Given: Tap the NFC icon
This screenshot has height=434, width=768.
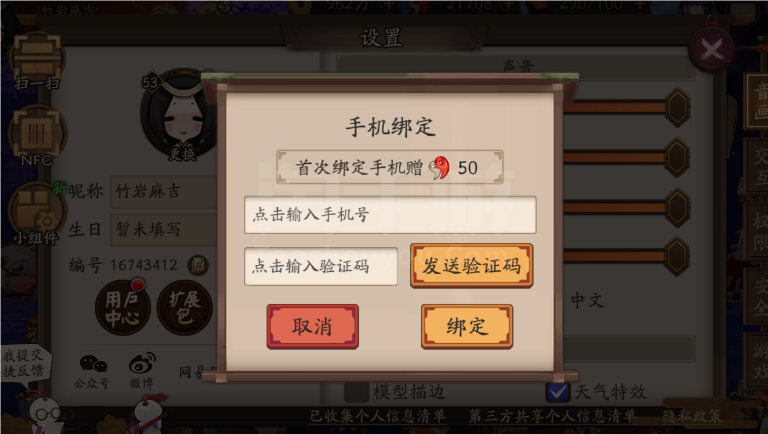Looking at the screenshot, I should pyautogui.click(x=37, y=137).
